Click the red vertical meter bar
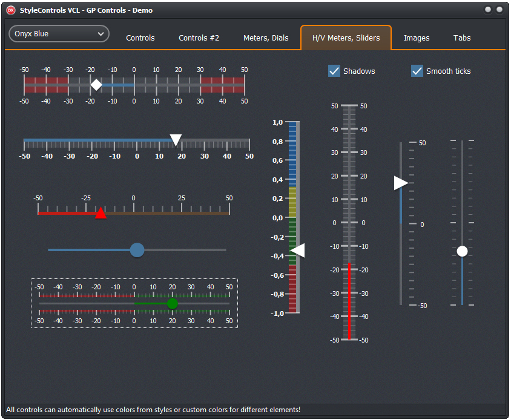Viewport: 511px width, 420px height. [x=349, y=301]
